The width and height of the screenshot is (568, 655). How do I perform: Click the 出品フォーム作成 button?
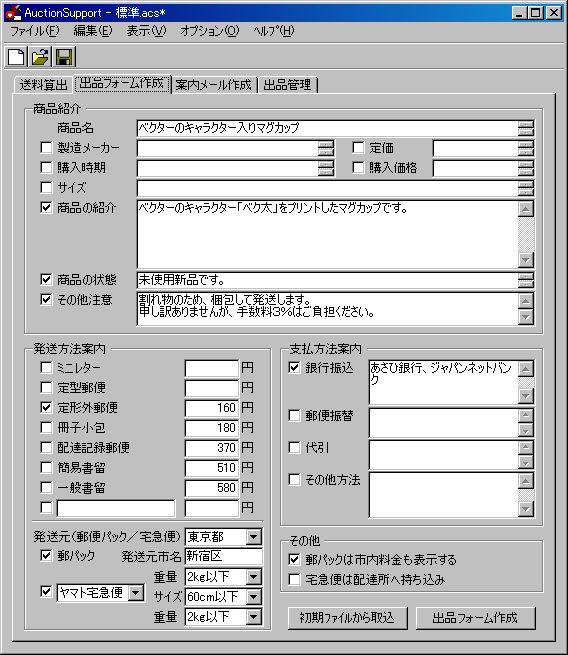(x=475, y=618)
